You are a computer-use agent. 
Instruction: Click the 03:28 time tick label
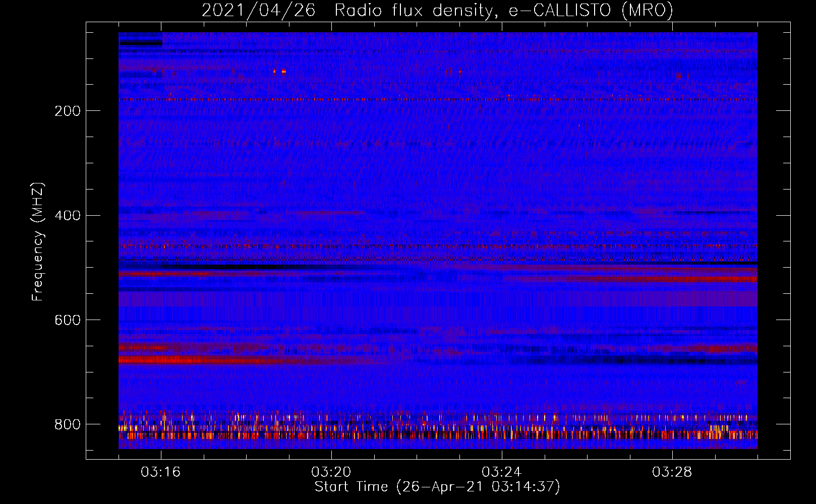[x=672, y=472]
